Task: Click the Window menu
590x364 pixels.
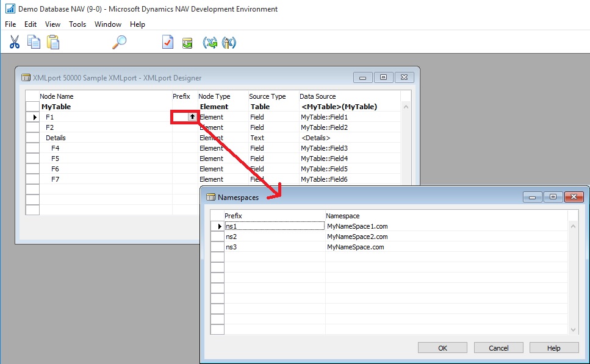Action: click(x=107, y=24)
